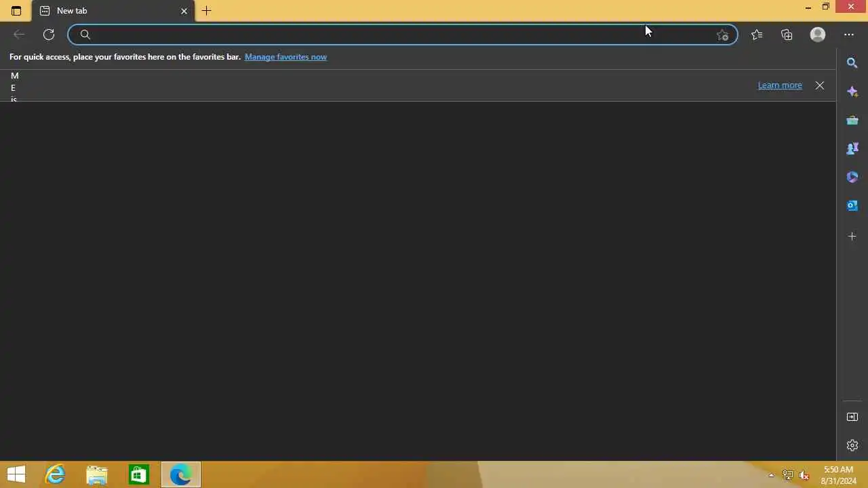The width and height of the screenshot is (868, 488).
Task: Open File Explorer from taskbar
Action: pyautogui.click(x=97, y=474)
